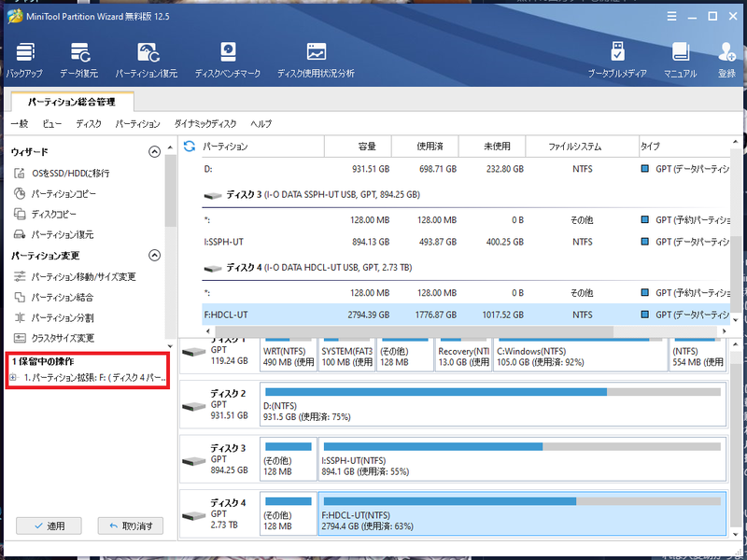This screenshot has width=747, height=560.
Task: Open the 一般 menu
Action: coord(20,124)
